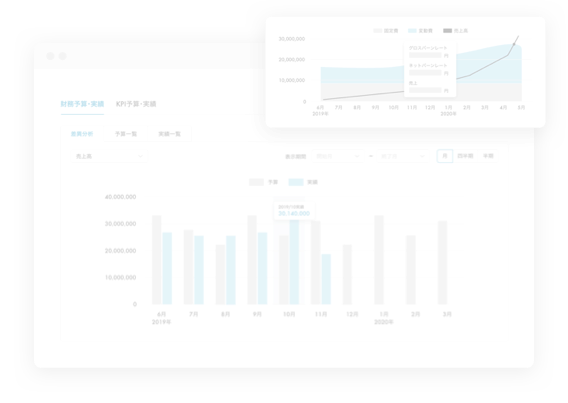
Task: Toggle the 実績 legend swatch in bar chart
Action: click(x=296, y=182)
